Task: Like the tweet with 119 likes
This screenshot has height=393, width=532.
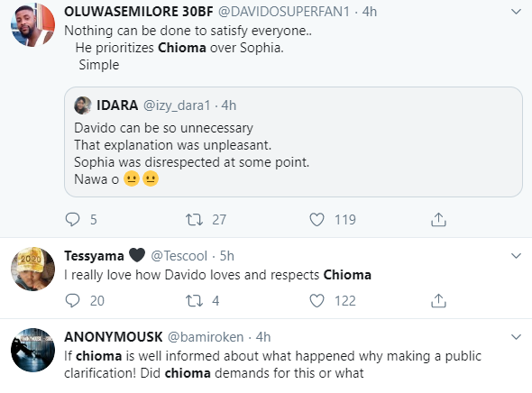Action: 316,219
